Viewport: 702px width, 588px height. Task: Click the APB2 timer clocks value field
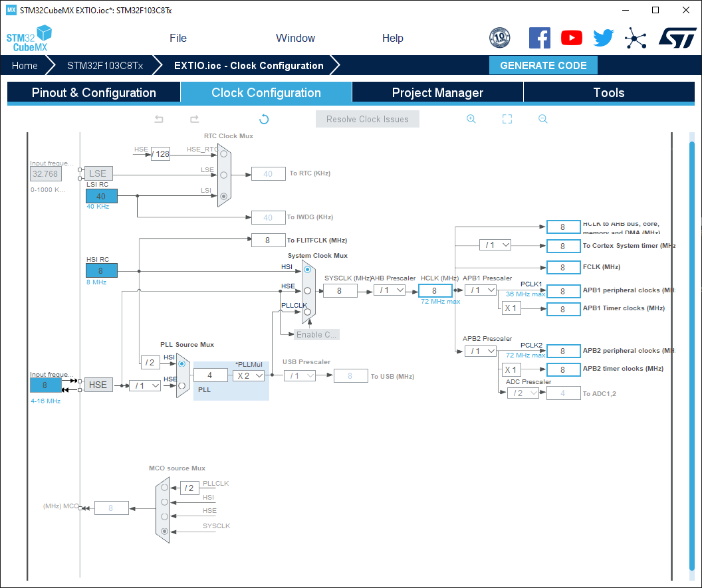(563, 369)
